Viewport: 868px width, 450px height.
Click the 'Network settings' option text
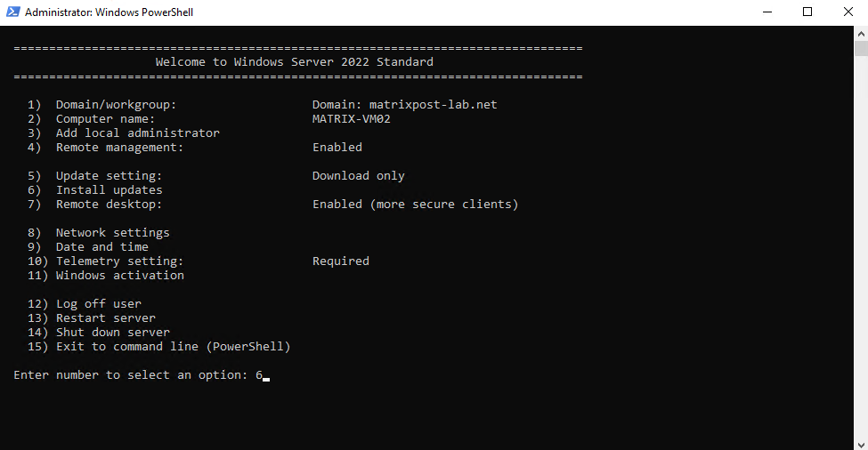tap(113, 233)
